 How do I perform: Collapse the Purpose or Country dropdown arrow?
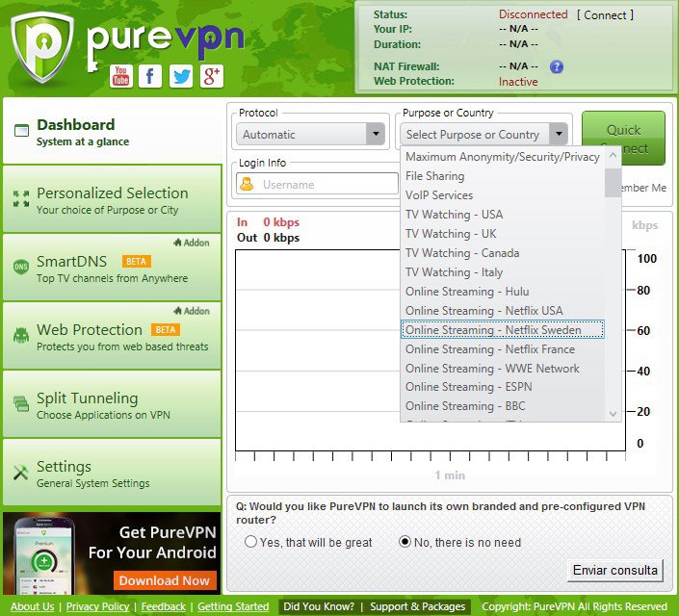click(558, 135)
